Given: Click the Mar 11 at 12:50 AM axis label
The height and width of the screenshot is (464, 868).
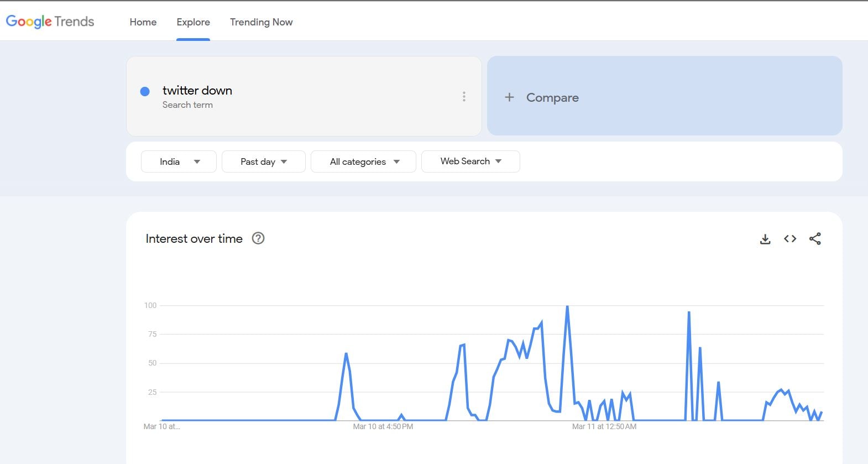Looking at the screenshot, I should pyautogui.click(x=604, y=426).
